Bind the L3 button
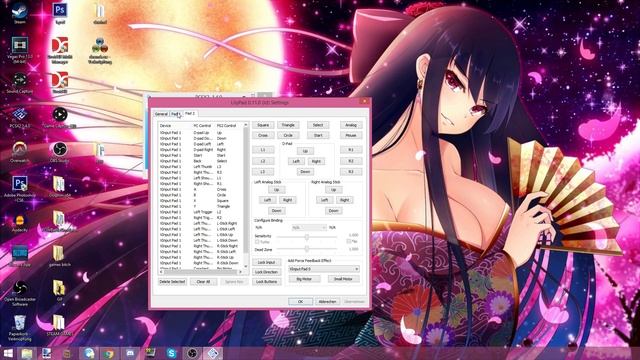Screen dimensions: 640x360 click(x=263, y=172)
